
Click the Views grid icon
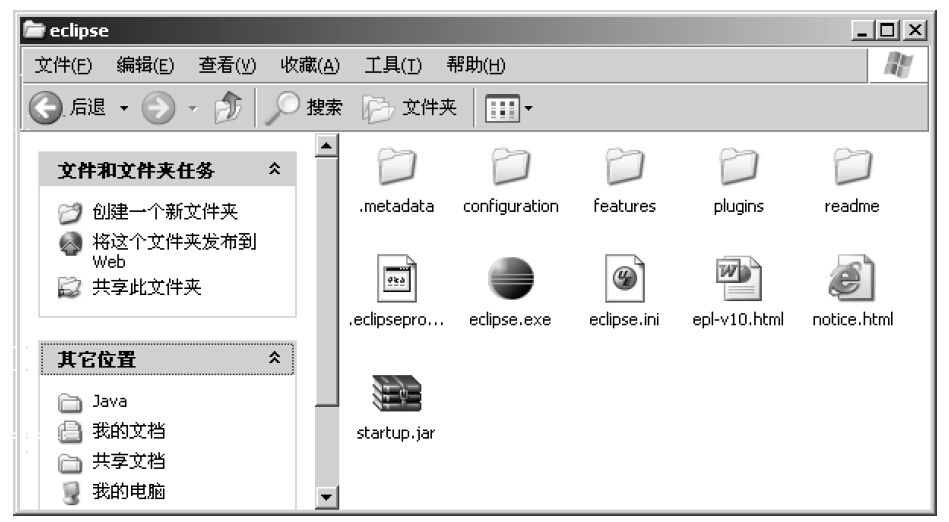tap(502, 109)
